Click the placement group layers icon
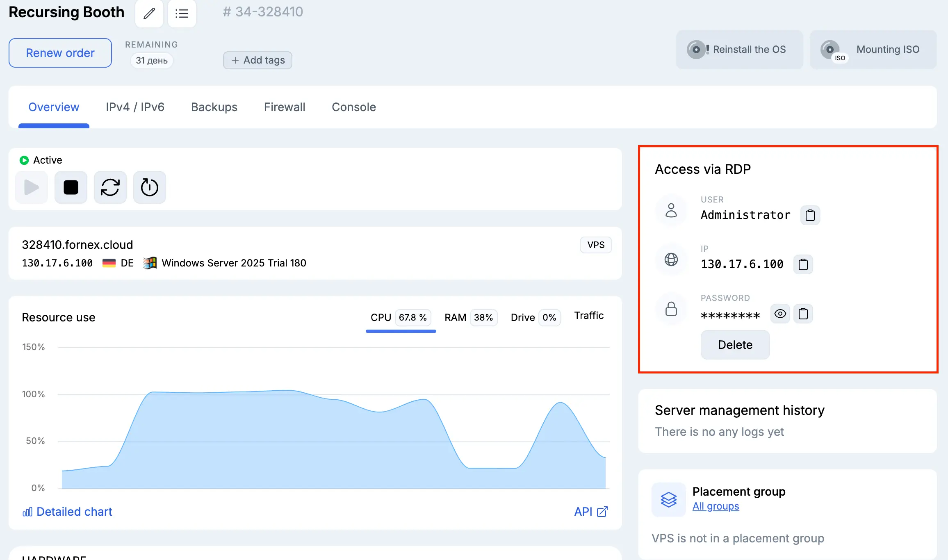 point(669,500)
